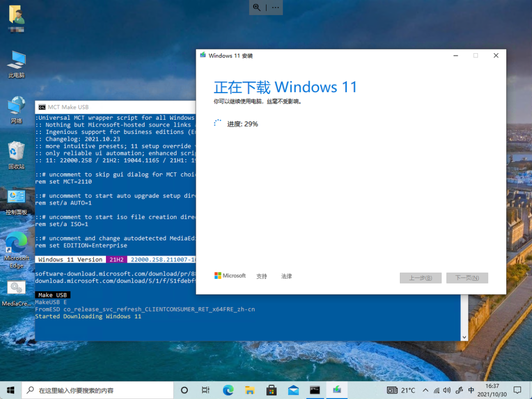The image size is (532, 399).
Task: Mute the volume from system tray
Action: (x=446, y=390)
